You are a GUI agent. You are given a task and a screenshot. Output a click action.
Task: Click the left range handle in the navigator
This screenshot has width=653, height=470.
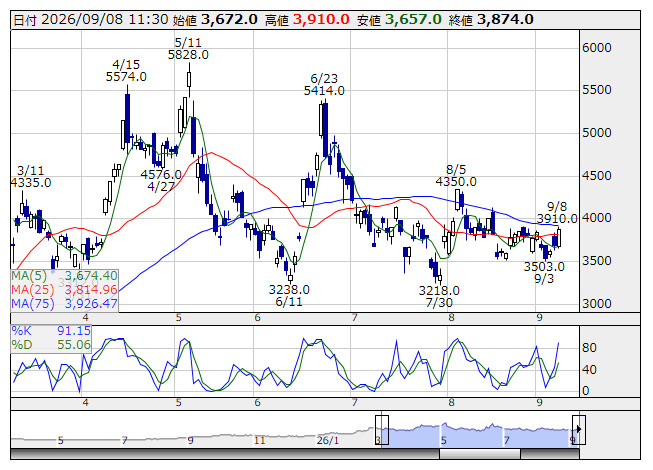click(382, 430)
